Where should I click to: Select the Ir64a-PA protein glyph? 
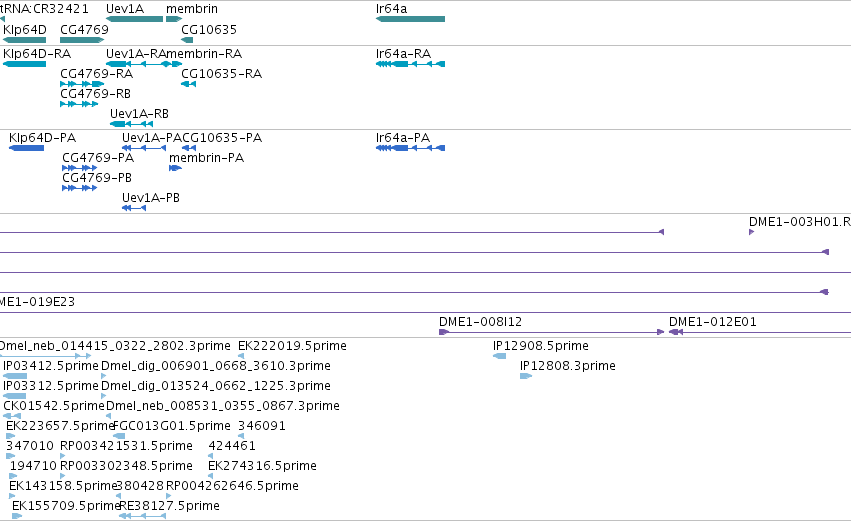[410, 148]
